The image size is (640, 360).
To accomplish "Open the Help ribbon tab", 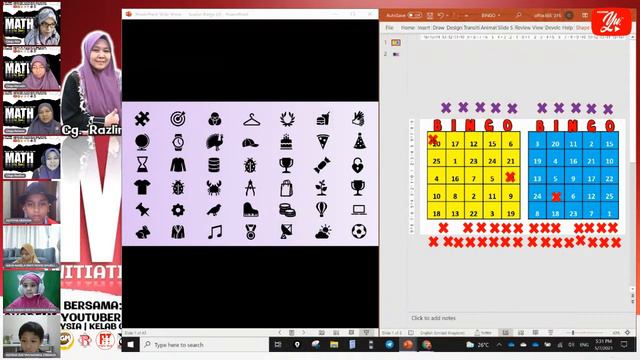I will tap(567, 27).
